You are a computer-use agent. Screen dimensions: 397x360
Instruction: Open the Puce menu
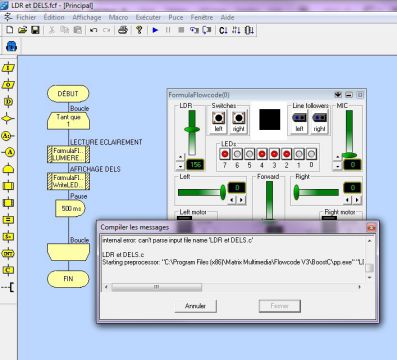tap(176, 17)
